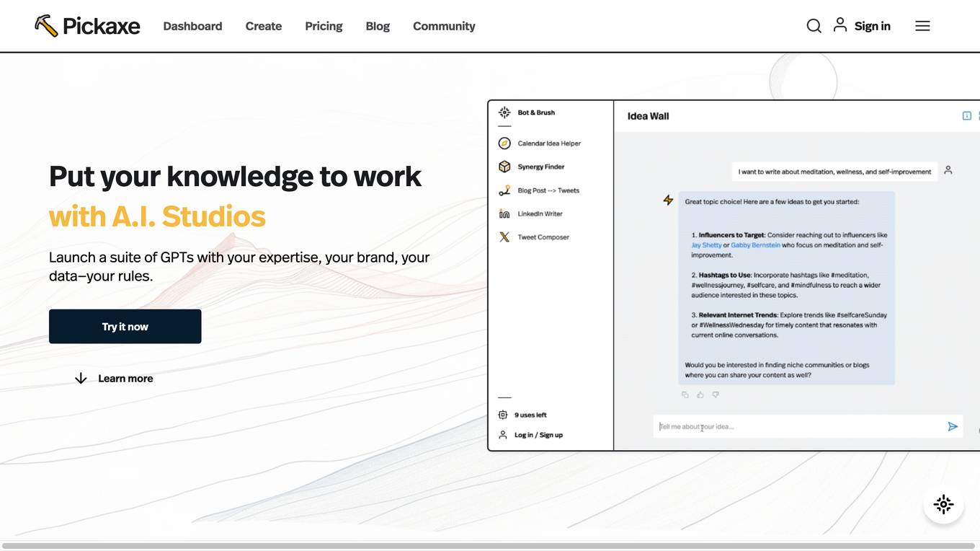Open the LinkedIn Writer tool

click(540, 213)
